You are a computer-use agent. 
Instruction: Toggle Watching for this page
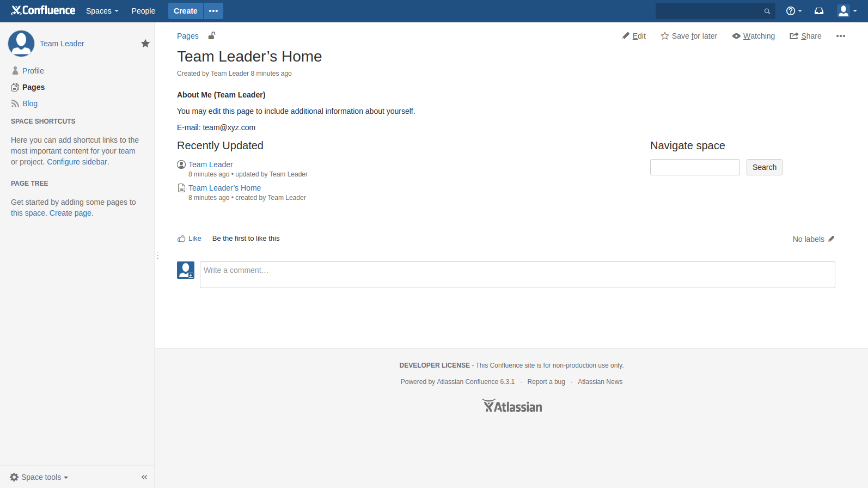point(753,36)
